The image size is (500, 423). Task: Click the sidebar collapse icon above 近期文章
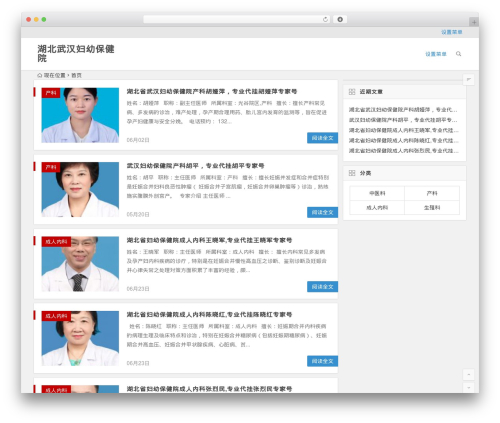click(x=469, y=79)
